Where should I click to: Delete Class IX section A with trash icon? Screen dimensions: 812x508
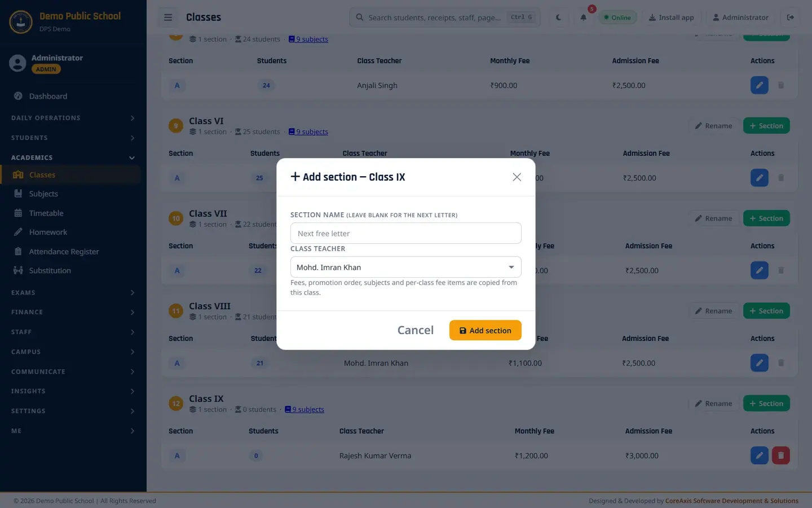pos(781,456)
